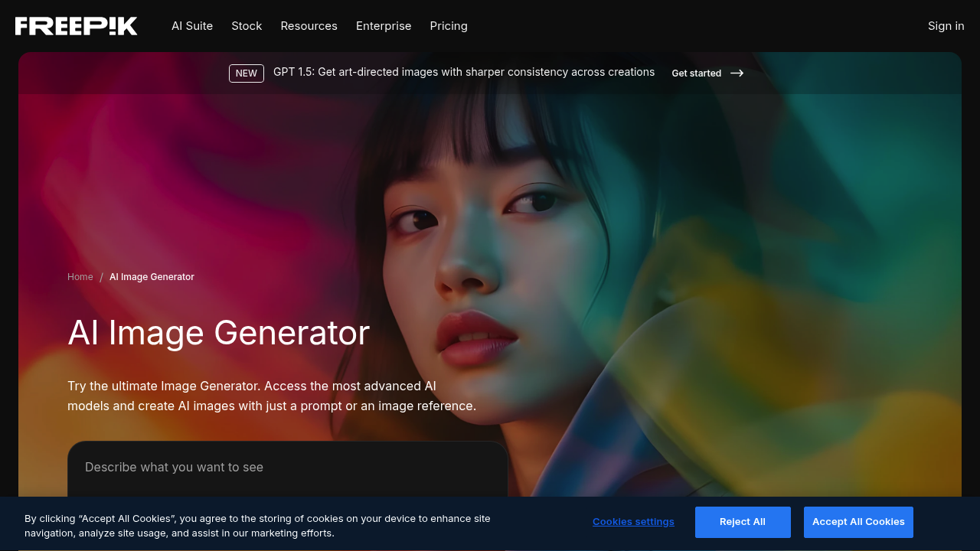This screenshot has width=980, height=551.
Task: Click the cookie consent banner text
Action: click(x=257, y=526)
